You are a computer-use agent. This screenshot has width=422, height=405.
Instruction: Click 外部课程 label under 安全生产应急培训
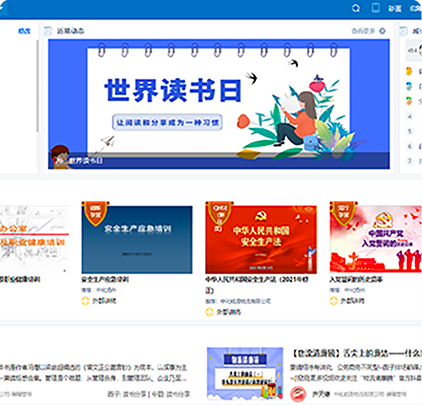(x=104, y=301)
